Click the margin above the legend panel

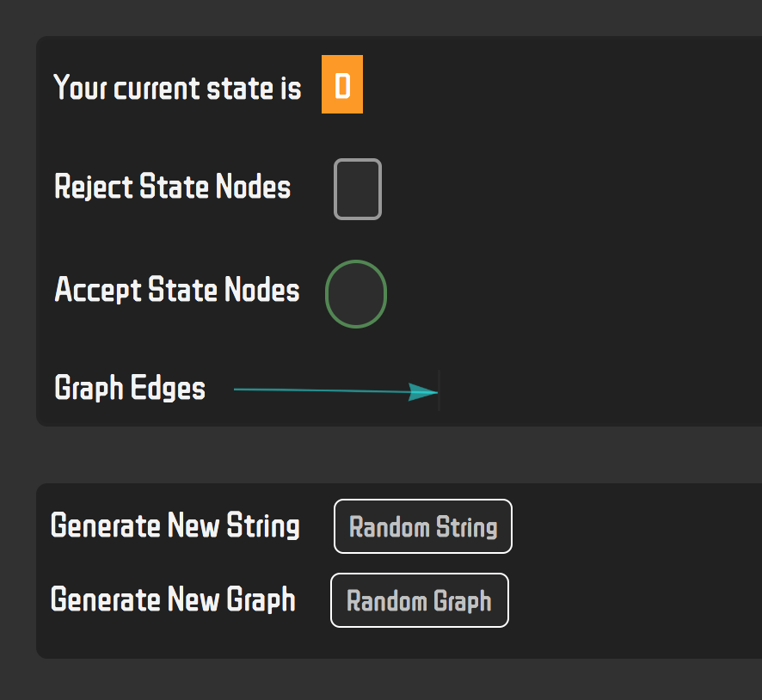389,17
